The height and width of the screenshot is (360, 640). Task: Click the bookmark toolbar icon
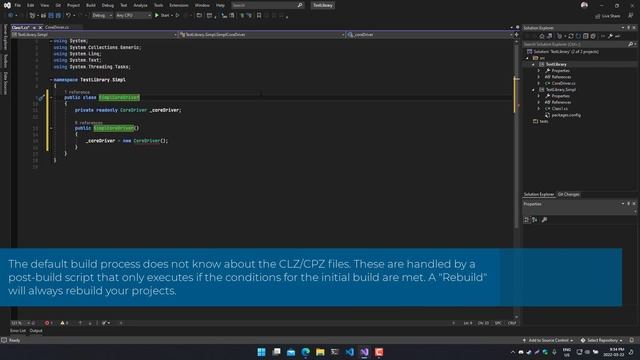point(259,16)
